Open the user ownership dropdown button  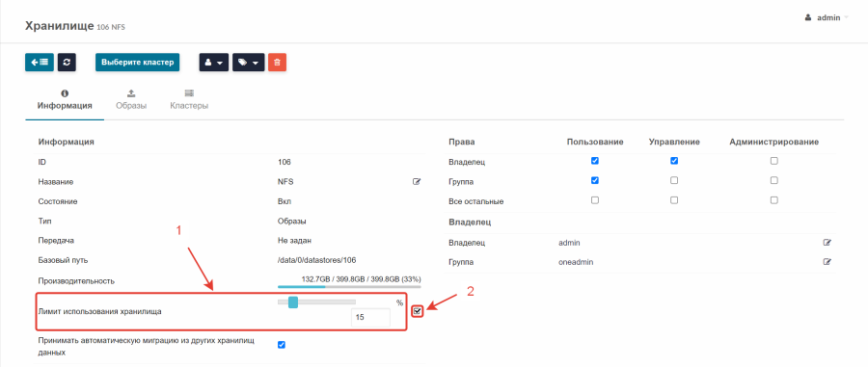(214, 63)
